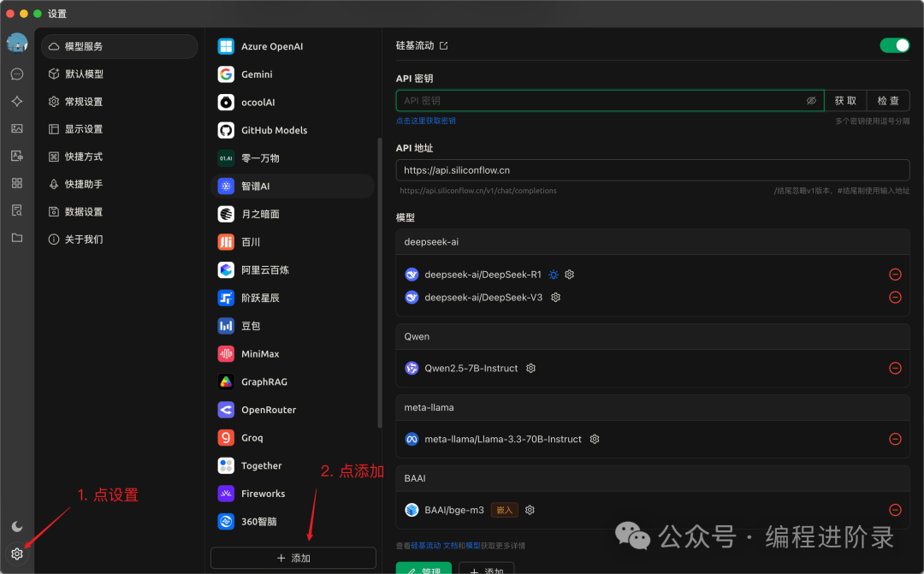
Task: Click 点击这里获取密钥 link
Action: pyautogui.click(x=425, y=121)
